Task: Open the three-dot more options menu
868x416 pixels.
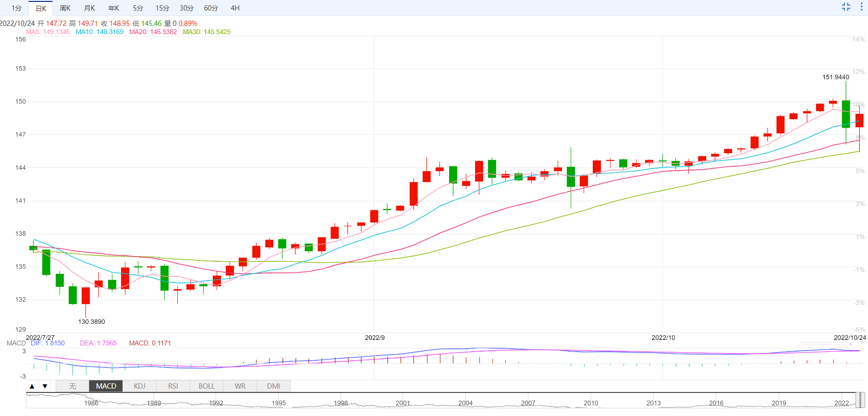Action: [x=861, y=7]
